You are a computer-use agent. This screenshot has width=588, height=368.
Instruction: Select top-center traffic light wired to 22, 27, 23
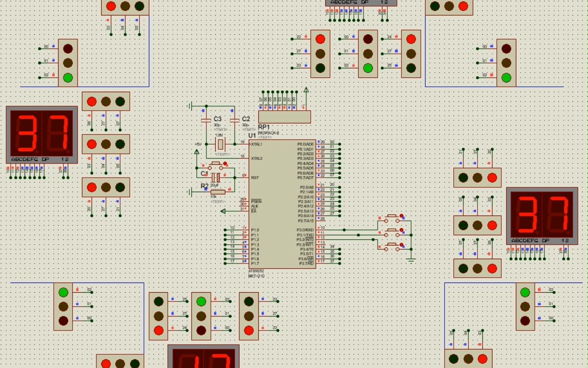[x=320, y=54]
